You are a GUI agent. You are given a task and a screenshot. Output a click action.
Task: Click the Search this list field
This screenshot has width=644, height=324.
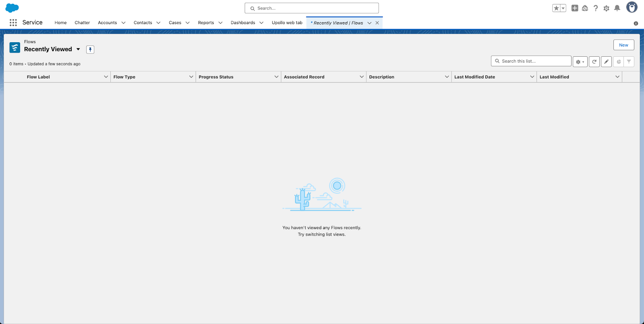[531, 61]
